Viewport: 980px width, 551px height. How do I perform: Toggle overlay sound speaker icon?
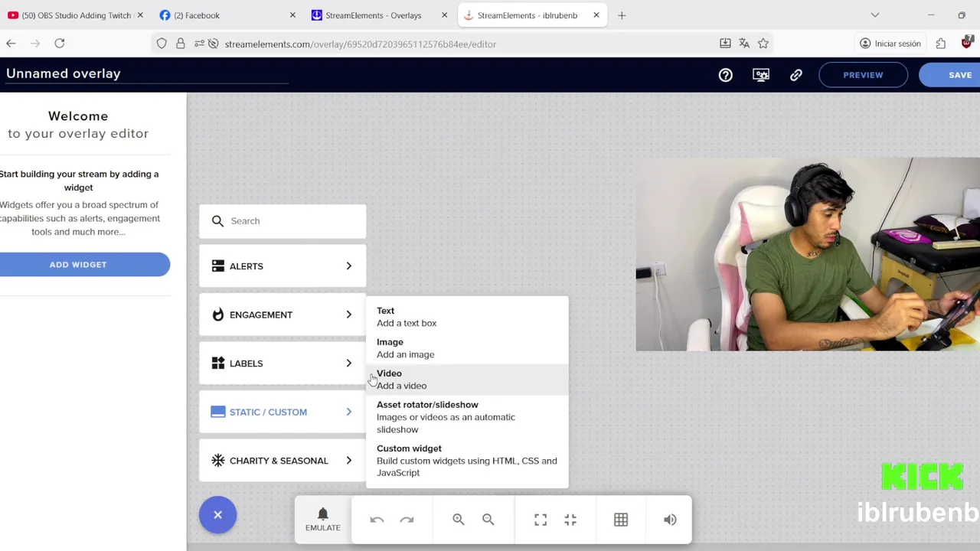click(x=670, y=520)
